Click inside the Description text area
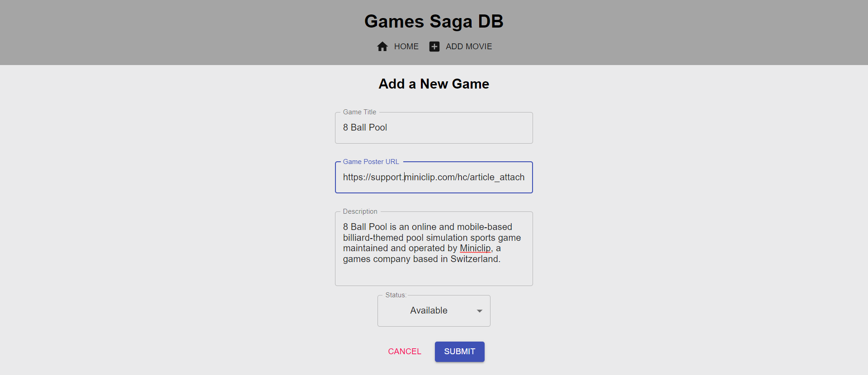This screenshot has width=868, height=375. pos(434,248)
